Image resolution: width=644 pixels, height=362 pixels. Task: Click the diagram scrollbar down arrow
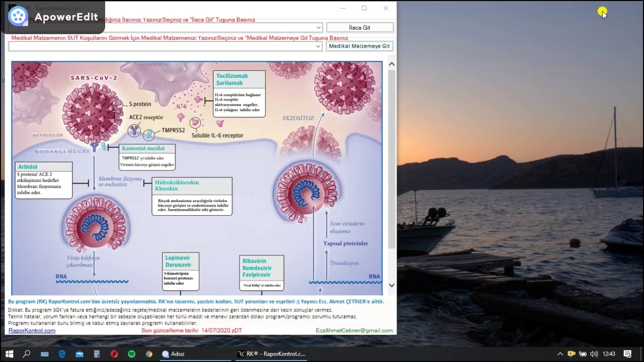[x=391, y=285]
